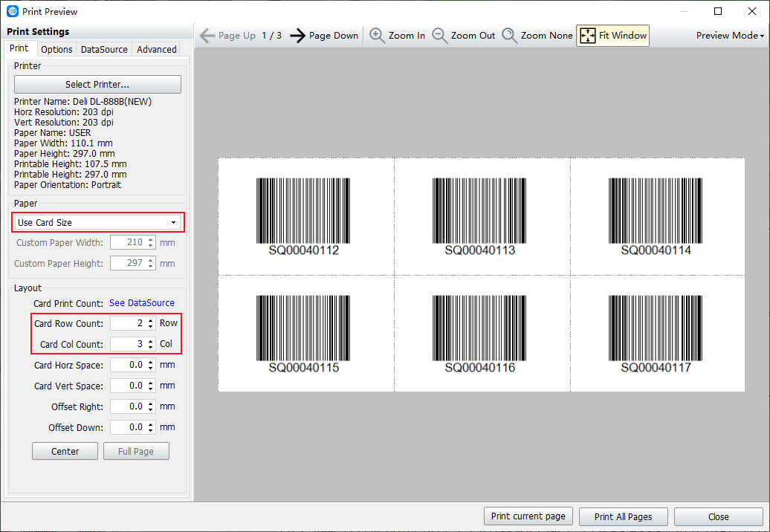Decrease Card Vert Space with down arrow
This screenshot has height=532, width=770.
(151, 389)
